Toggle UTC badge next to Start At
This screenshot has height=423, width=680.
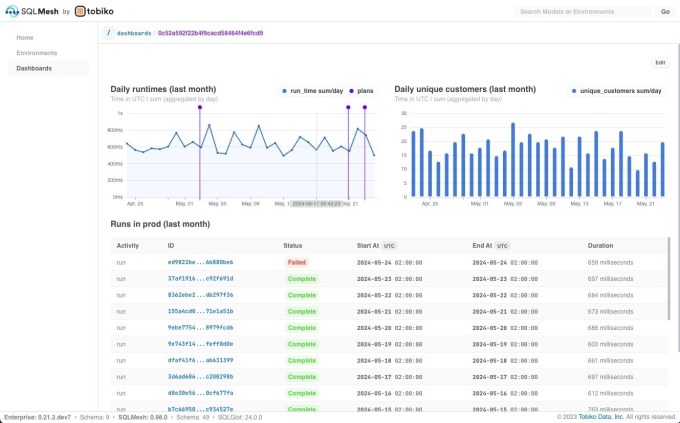390,245
